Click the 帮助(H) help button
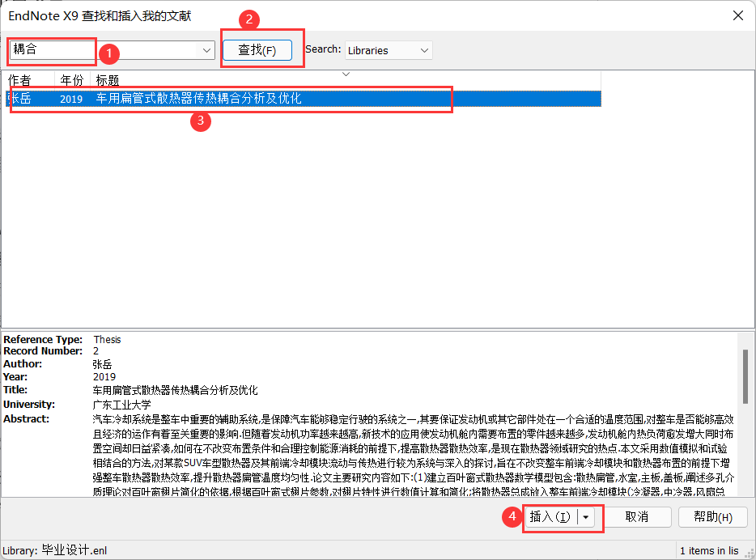The height and width of the screenshot is (560, 756). click(x=712, y=517)
